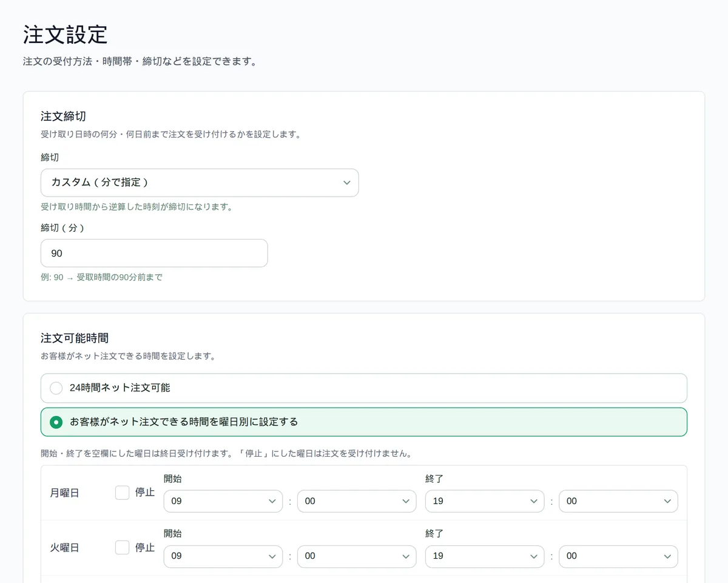Image resolution: width=728 pixels, height=583 pixels.
Task: Click the 火曜日 row label
Action: [x=64, y=548]
